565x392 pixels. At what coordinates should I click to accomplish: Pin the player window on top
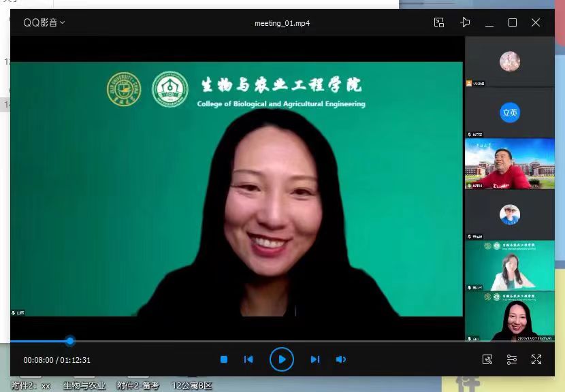[x=465, y=22]
